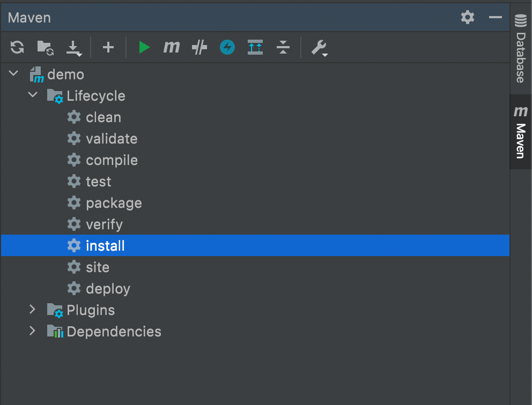Screen dimensions: 532x405
Task: Open the Maven settings wrench menu
Action: click(x=319, y=48)
